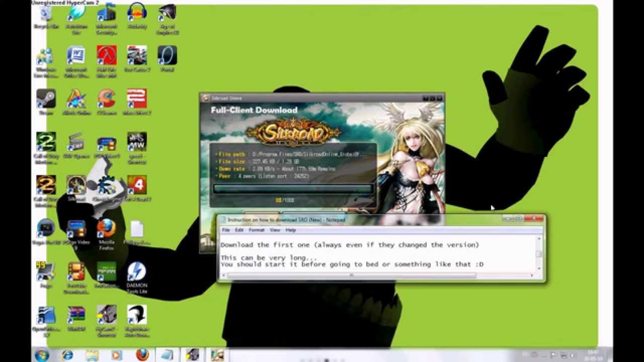
Task: Open the CCleaner desktop shortcut
Action: click(x=106, y=102)
